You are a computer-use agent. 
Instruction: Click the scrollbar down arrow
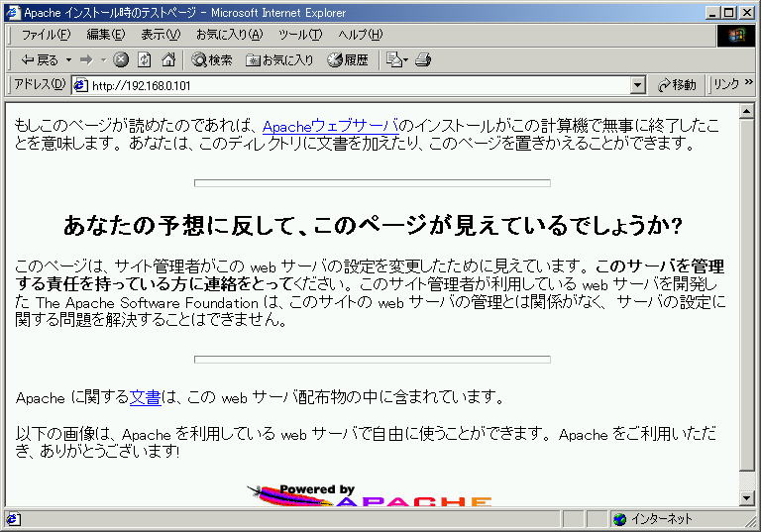746,497
